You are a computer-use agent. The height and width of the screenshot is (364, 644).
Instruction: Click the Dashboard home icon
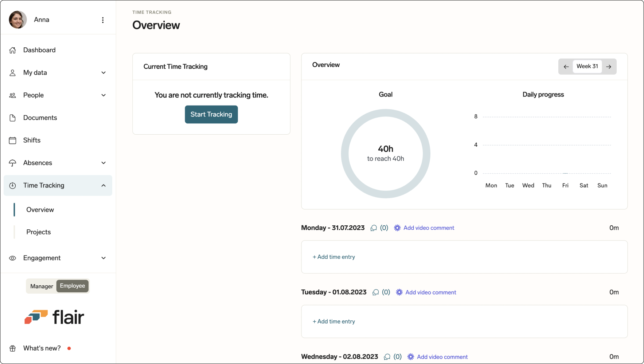(x=13, y=50)
